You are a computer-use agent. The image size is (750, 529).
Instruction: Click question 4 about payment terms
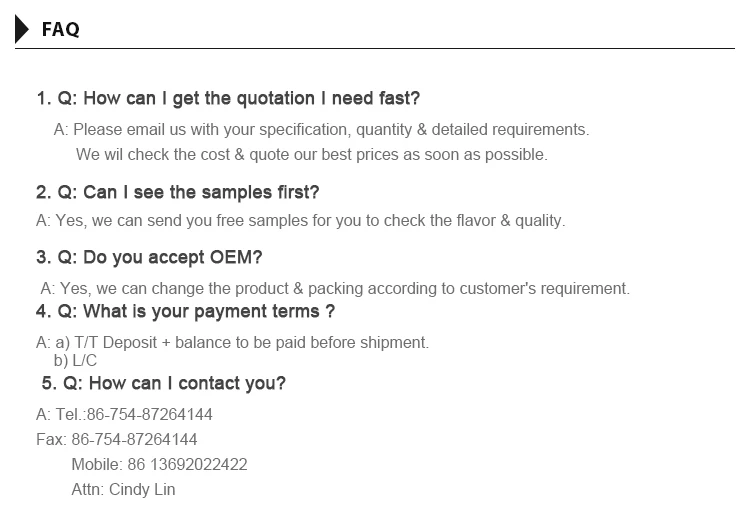click(x=185, y=311)
